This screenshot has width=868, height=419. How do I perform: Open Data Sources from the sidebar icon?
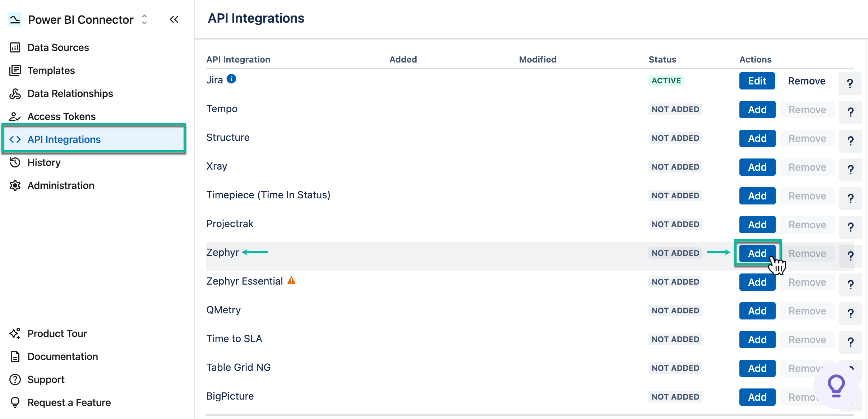[x=15, y=47]
